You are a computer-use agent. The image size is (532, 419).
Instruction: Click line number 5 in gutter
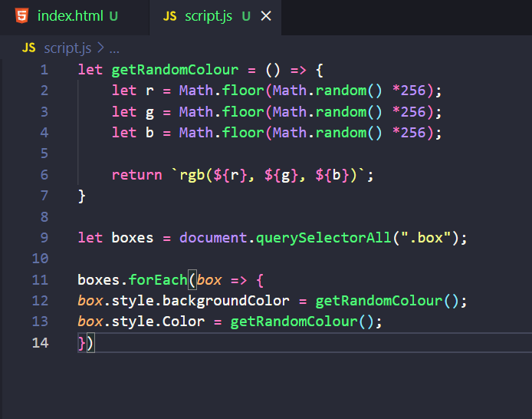coord(44,153)
